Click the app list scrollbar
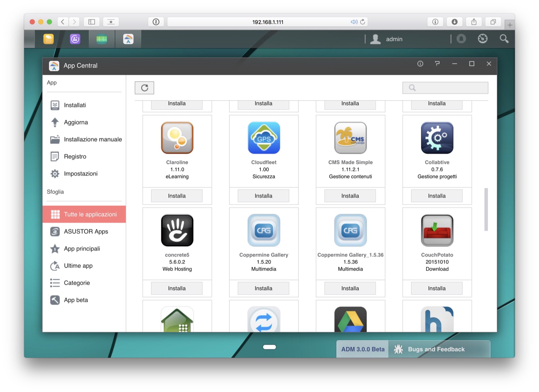 486,209
